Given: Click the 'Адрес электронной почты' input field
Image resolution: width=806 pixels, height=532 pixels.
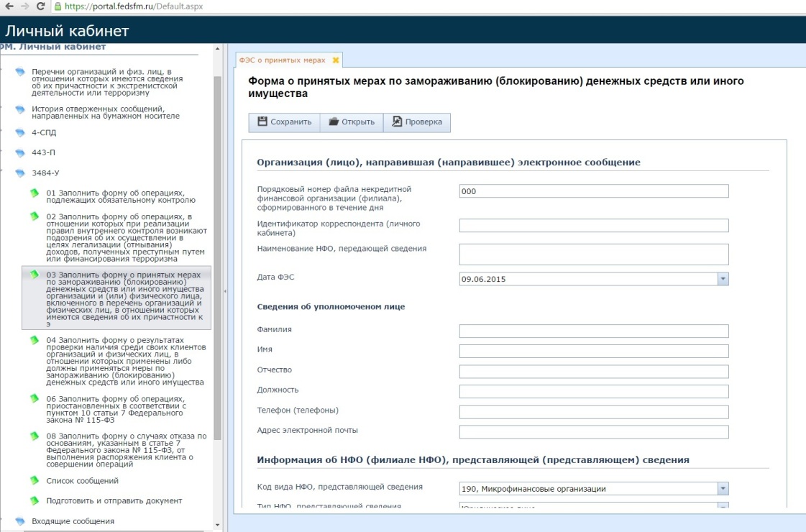Looking at the screenshot, I should pos(594,432).
